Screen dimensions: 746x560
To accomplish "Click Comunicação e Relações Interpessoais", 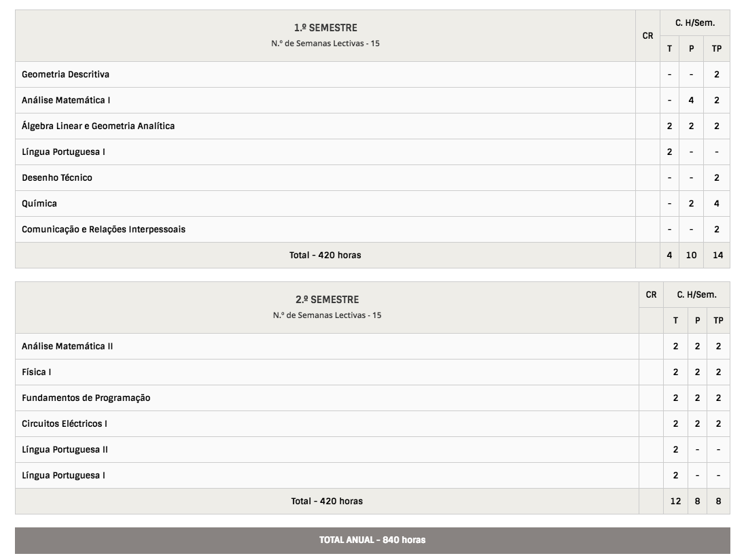I will [103, 229].
